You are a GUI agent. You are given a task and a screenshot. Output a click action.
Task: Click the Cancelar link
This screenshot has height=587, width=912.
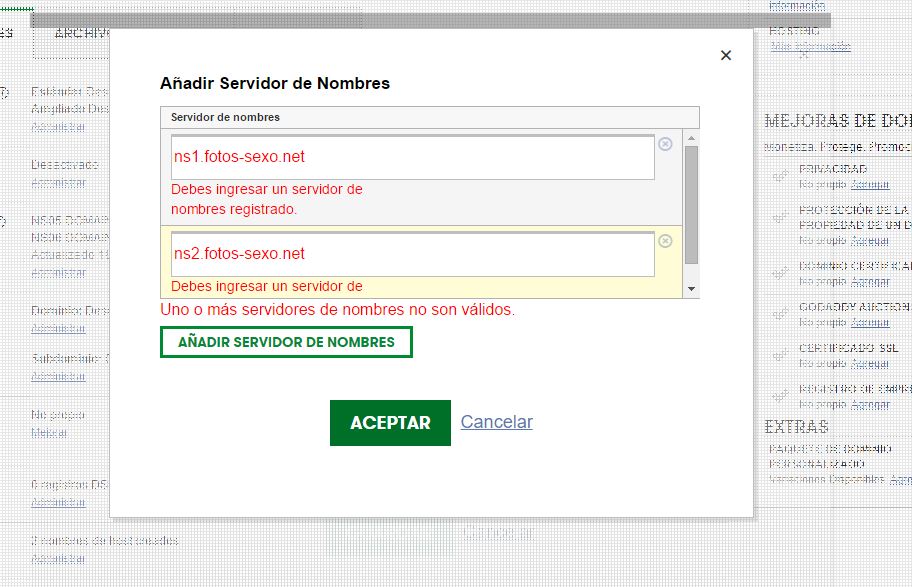(496, 422)
